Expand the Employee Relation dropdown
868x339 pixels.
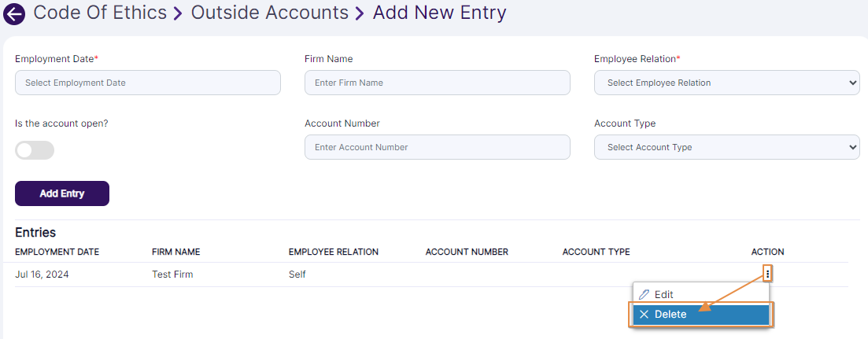726,83
